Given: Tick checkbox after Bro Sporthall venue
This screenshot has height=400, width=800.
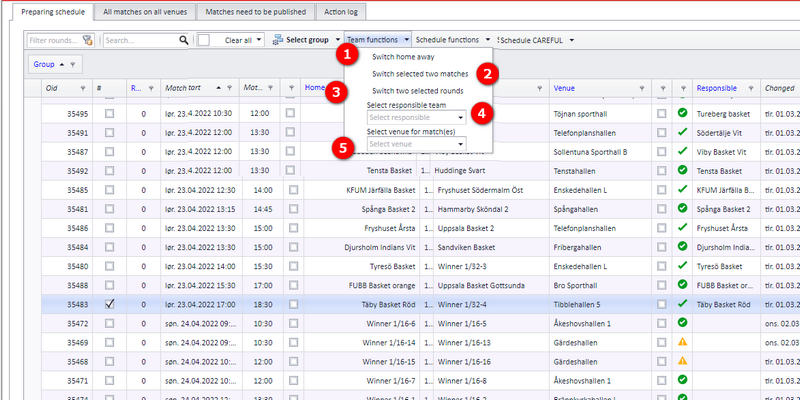Looking at the screenshot, I should tap(662, 285).
